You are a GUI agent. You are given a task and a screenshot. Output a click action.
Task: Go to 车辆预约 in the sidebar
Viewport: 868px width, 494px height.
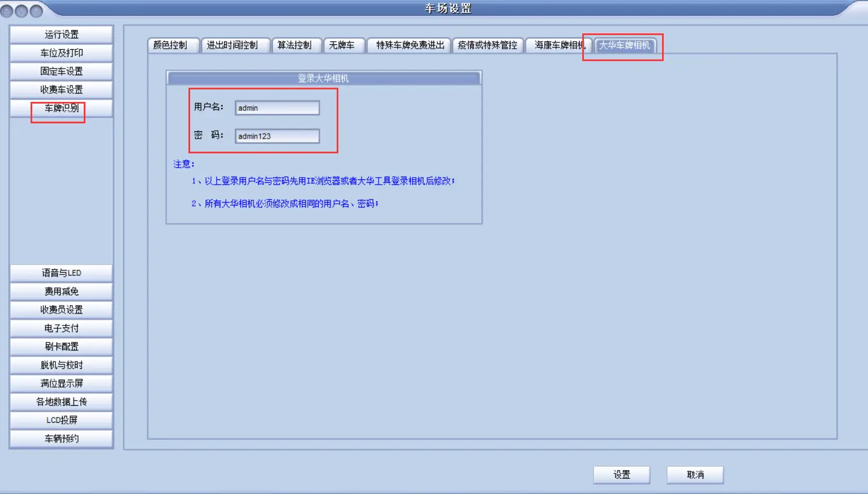pyautogui.click(x=61, y=439)
